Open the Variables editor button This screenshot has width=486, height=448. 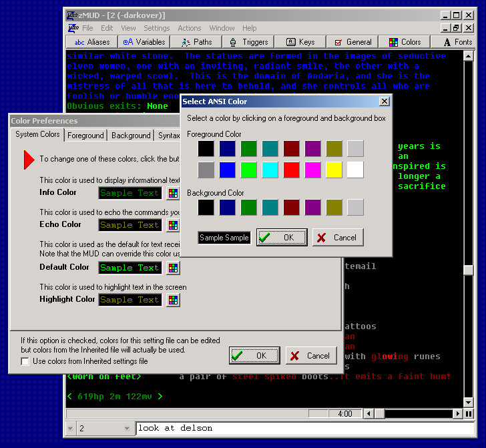click(144, 42)
